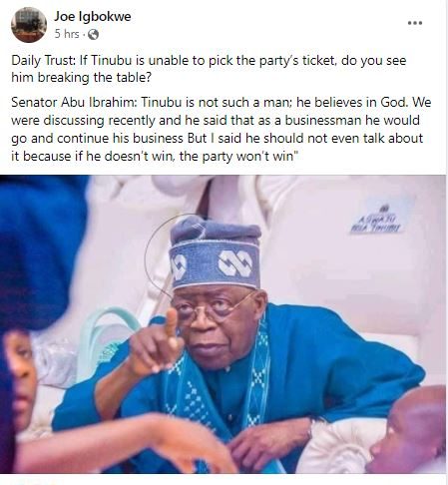
Task: Click the eyeglasses on the man's face
Action: pos(210,309)
